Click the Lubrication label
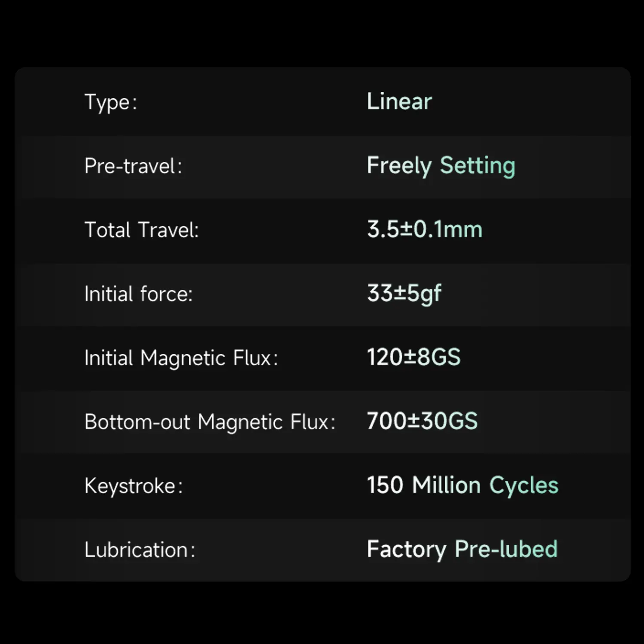The image size is (644, 644). pyautogui.click(x=140, y=550)
